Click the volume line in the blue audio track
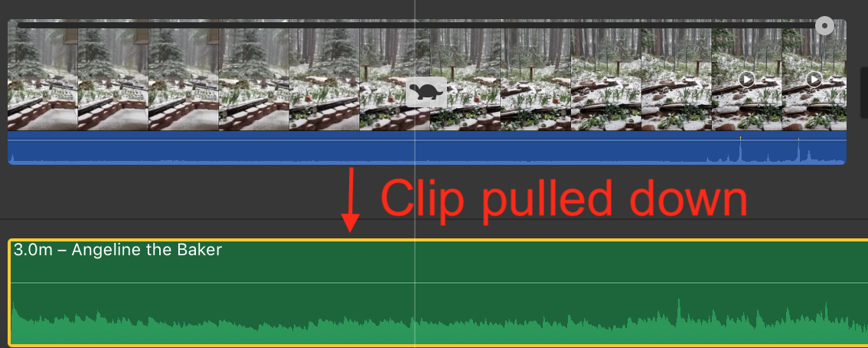This screenshot has height=348, width=868. click(x=427, y=141)
